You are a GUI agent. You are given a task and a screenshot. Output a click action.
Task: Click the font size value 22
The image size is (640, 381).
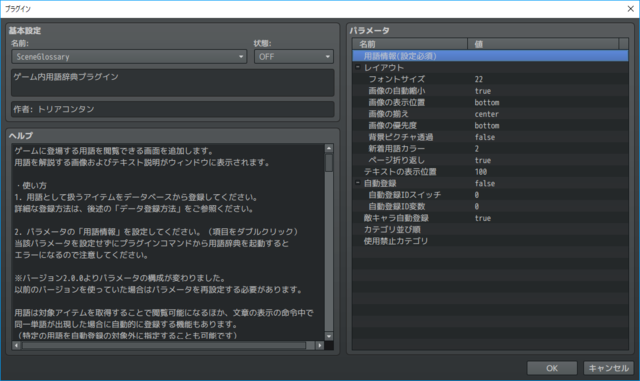point(479,79)
